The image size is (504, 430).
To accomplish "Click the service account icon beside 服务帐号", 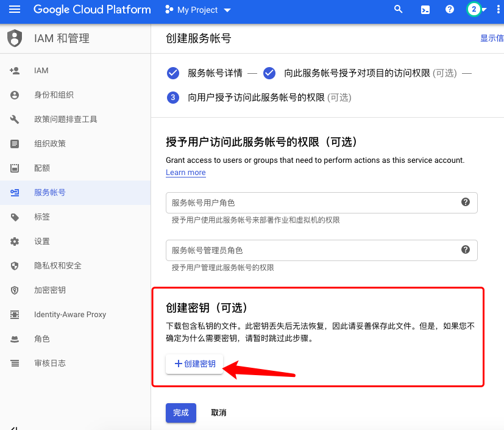I will [15, 193].
